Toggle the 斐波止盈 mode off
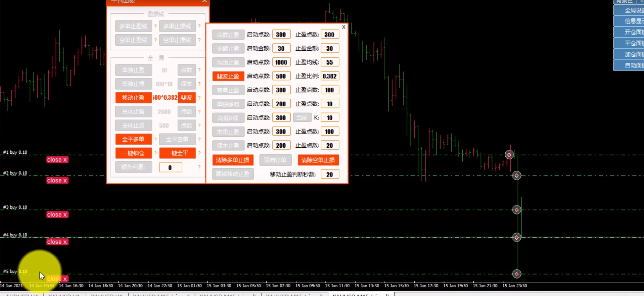 click(228, 76)
